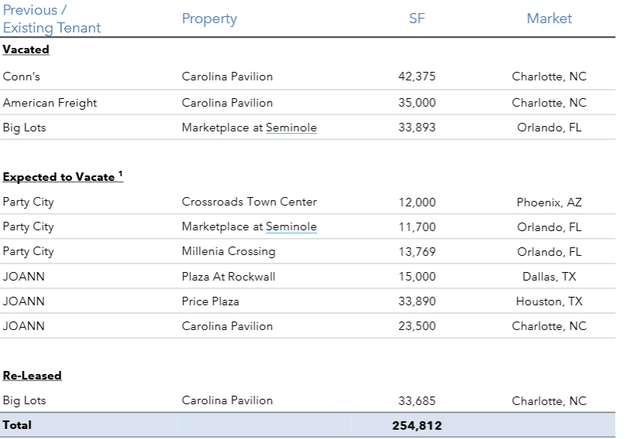Image resolution: width=640 pixels, height=439 pixels.
Task: Select the Previous / Existing Tenant header
Action: pos(51,19)
